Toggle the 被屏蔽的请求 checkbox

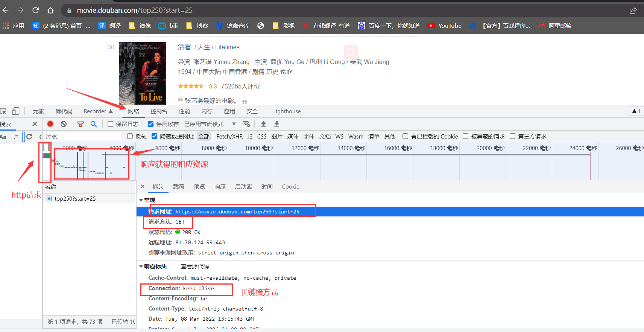[465, 136]
